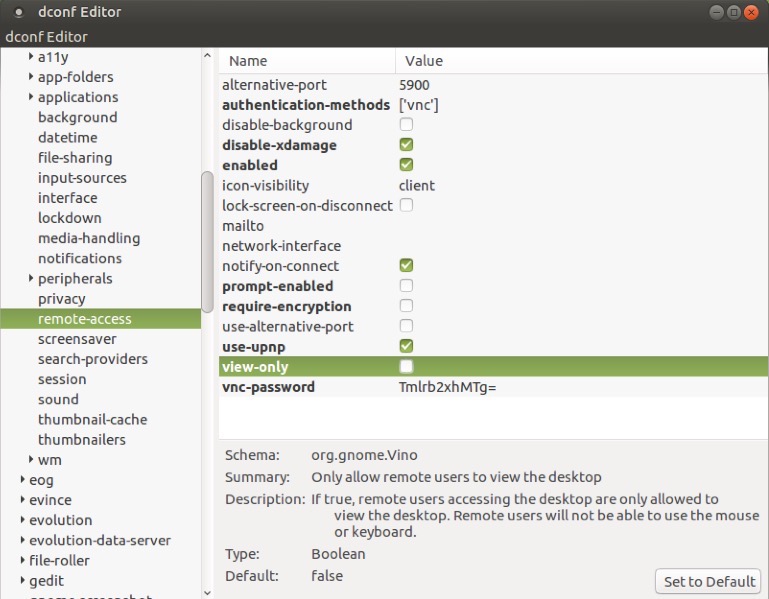Viewport: 769px width, 599px height.
Task: Turn off the use-upnp checkbox
Action: coord(406,346)
